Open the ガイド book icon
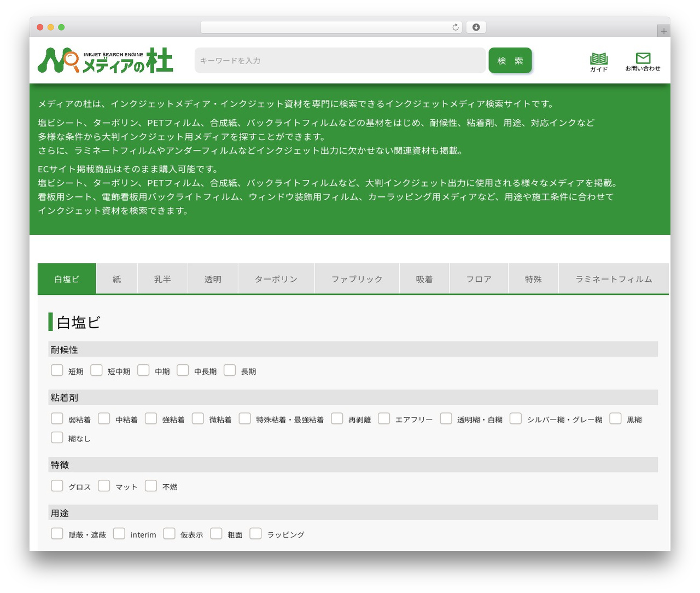Viewport: 700px width, 593px height. point(599,62)
